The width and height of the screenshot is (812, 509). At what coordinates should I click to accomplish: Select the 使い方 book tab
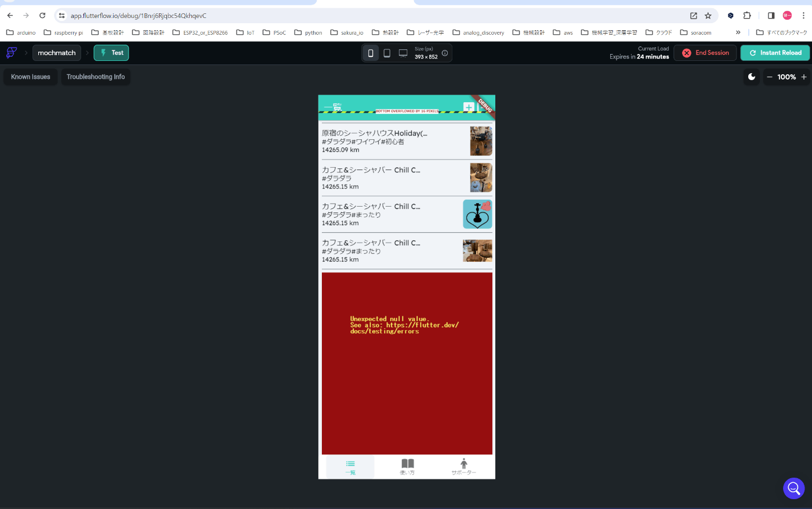[x=407, y=467]
